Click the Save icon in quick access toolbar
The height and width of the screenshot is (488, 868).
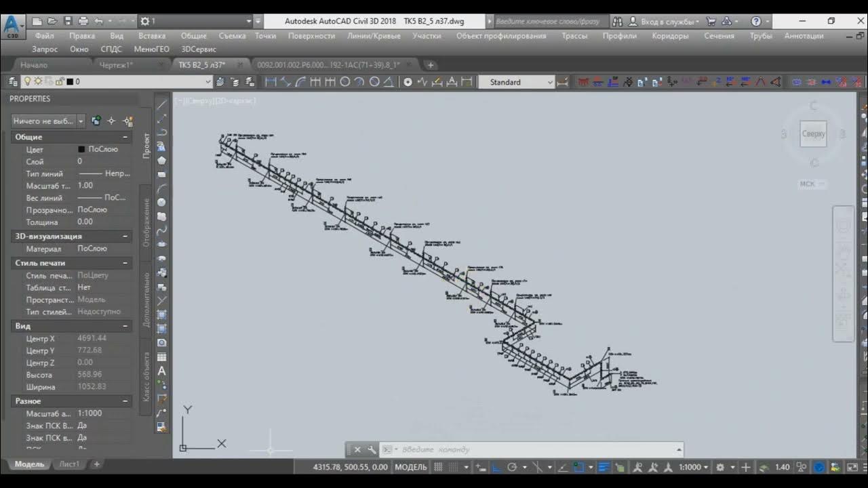coord(67,21)
